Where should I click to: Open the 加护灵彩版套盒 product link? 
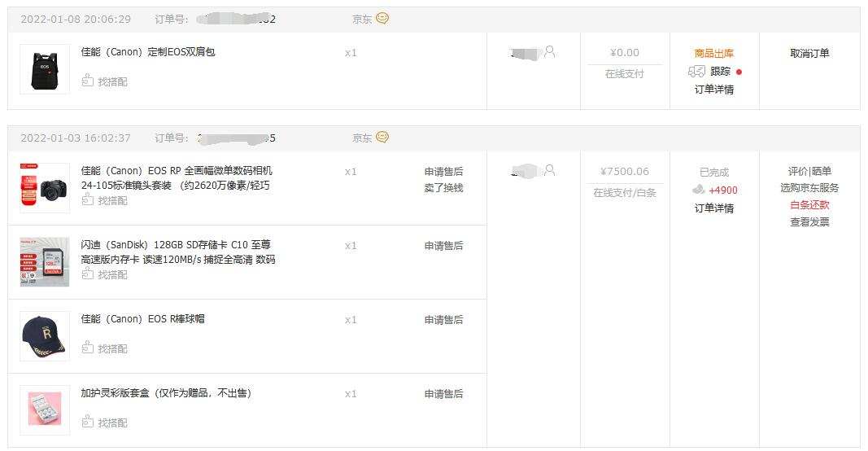point(166,393)
